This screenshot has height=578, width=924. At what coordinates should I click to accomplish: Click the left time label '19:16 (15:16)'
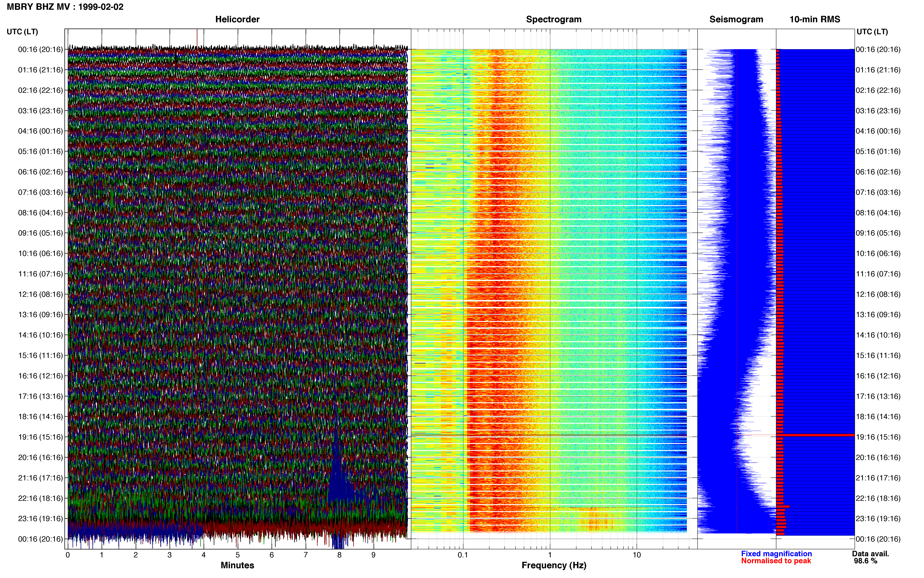40,437
